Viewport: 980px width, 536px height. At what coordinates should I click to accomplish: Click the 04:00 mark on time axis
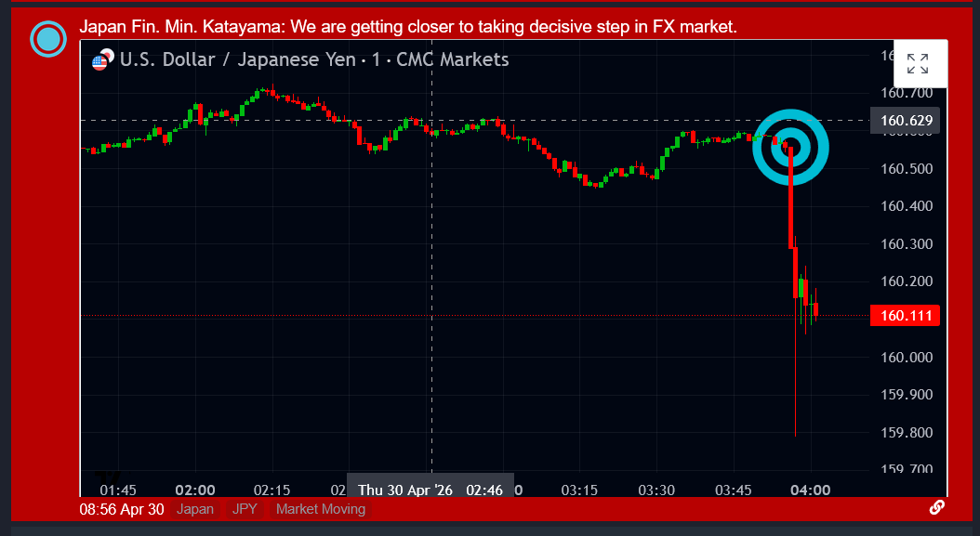[810, 490]
